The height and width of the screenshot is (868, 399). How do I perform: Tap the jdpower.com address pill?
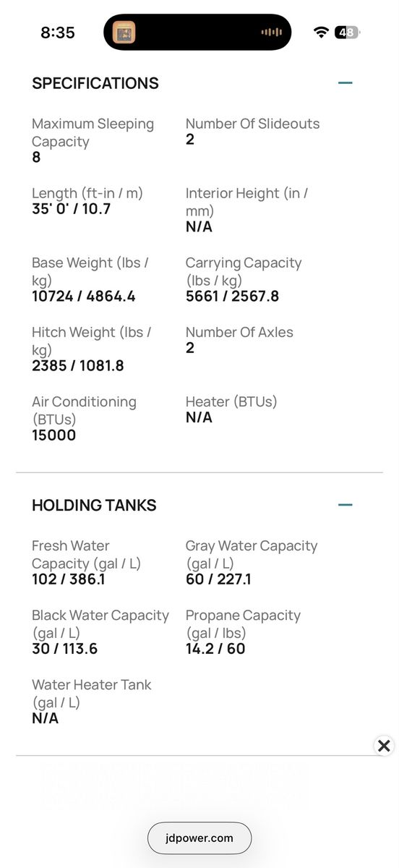(199, 838)
